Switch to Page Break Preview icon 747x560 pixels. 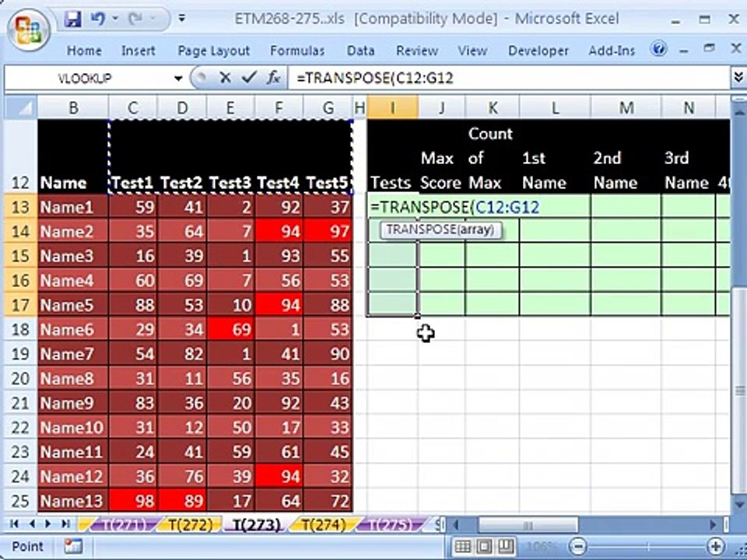click(x=506, y=546)
